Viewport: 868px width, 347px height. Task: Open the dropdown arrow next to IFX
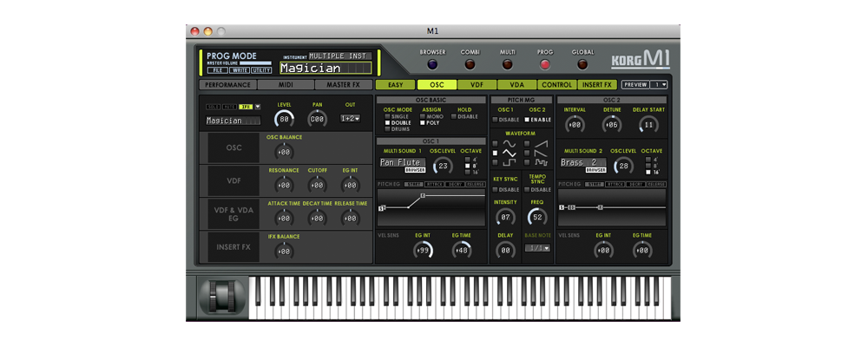pos(258,107)
